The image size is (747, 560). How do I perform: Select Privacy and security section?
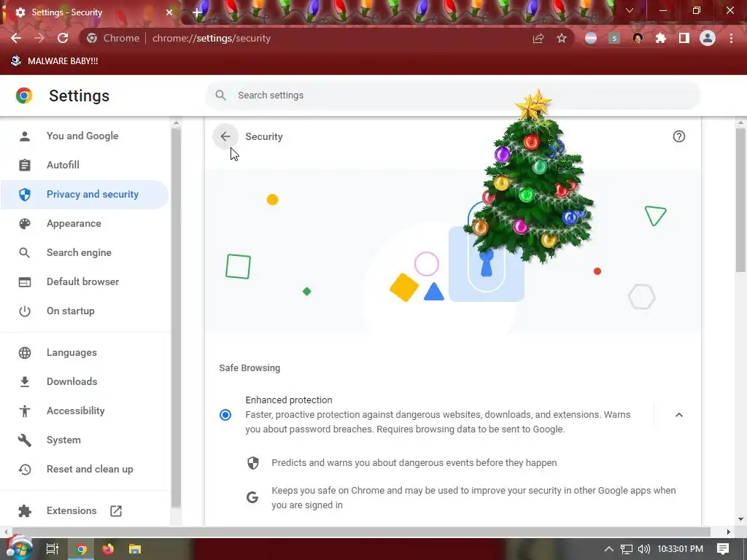tap(85, 194)
